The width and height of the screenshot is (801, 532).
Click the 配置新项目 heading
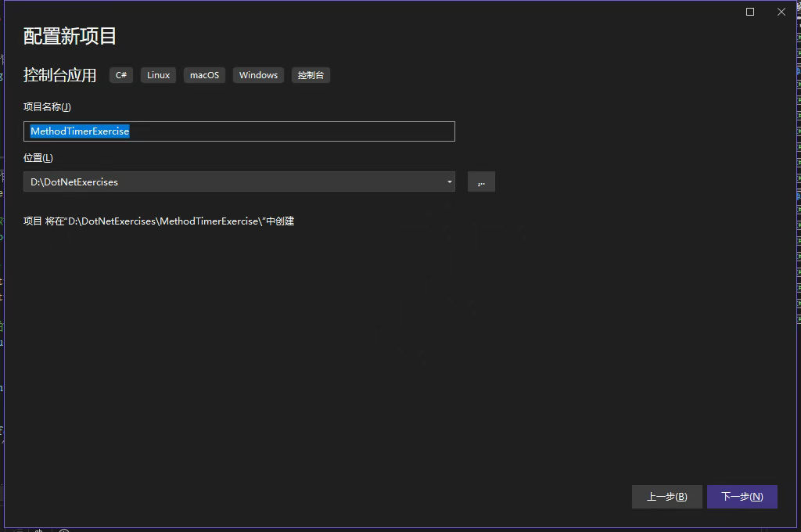pos(70,36)
